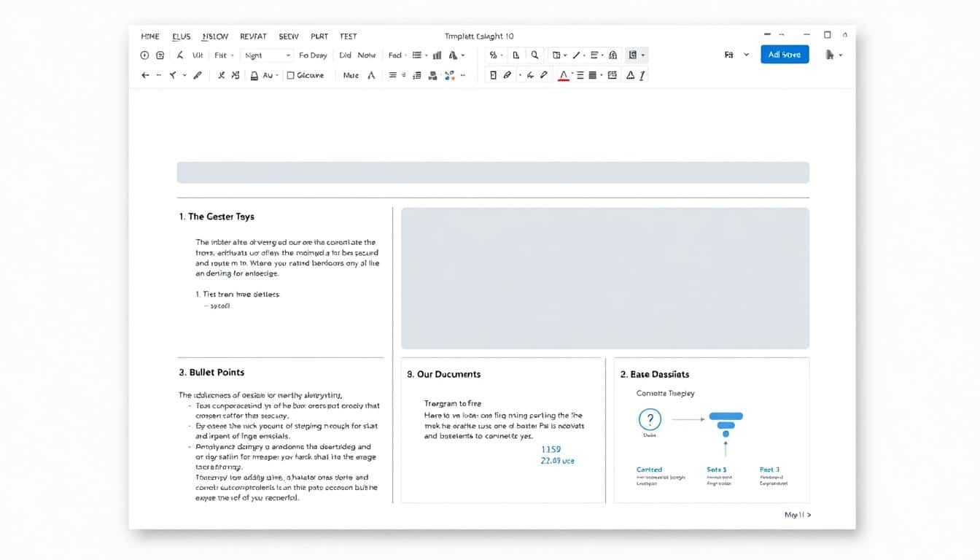Toggle the Glcane checkbox
980x560 pixels.
tap(290, 75)
